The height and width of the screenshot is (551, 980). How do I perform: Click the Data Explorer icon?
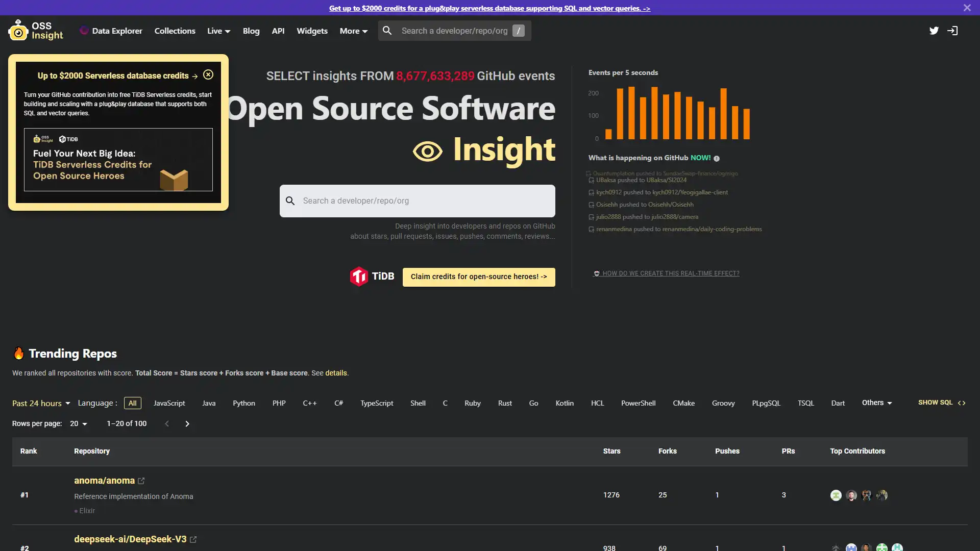coord(84,31)
